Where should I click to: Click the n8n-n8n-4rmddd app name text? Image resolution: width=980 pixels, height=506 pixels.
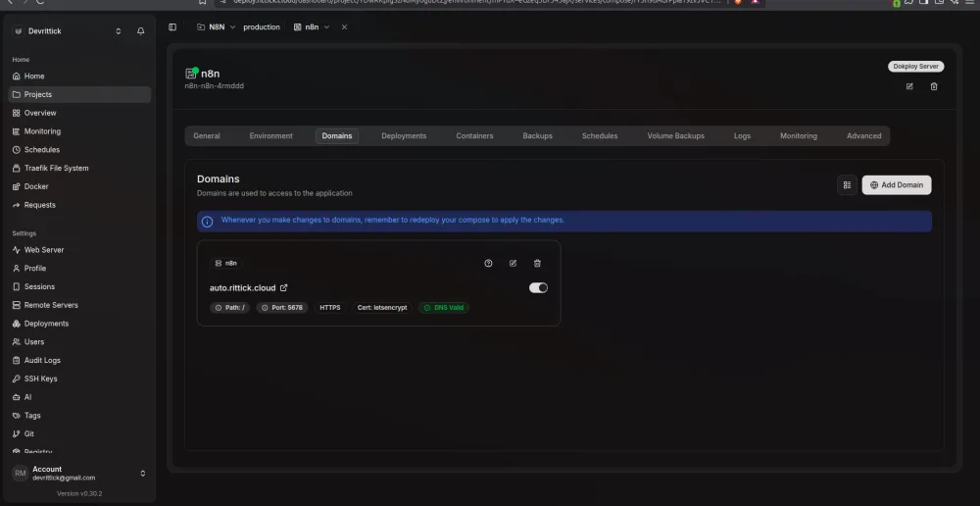pos(215,85)
